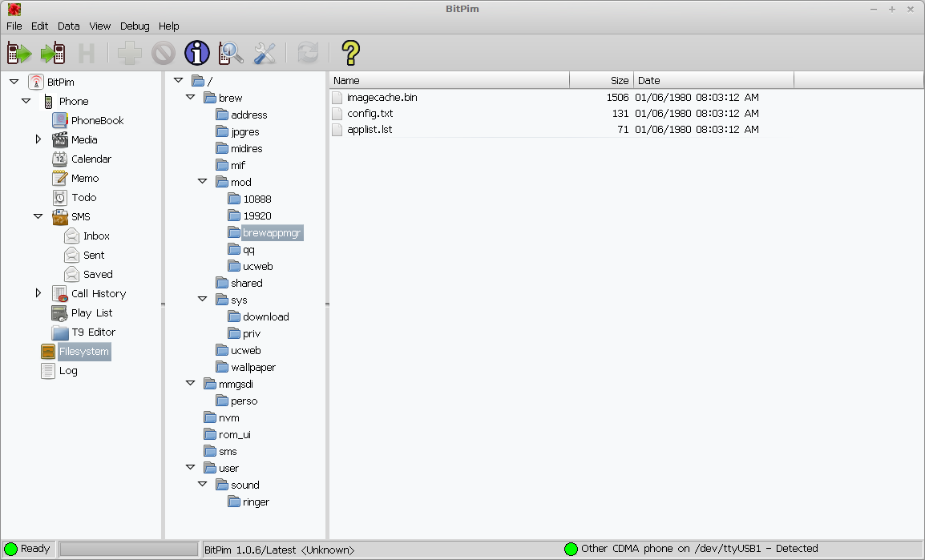The height and width of the screenshot is (560, 925).
Task: Click the Send Phone Data toolbar icon
Action: tap(53, 53)
